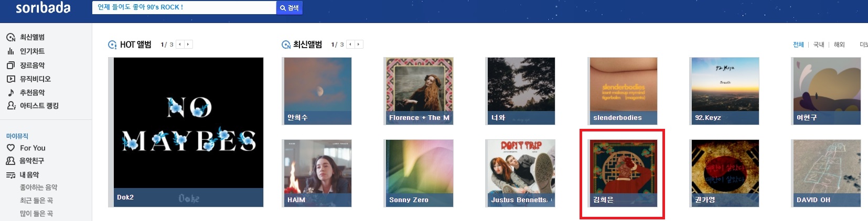Click the search input field
This screenshot has height=221, width=868.
[184, 8]
